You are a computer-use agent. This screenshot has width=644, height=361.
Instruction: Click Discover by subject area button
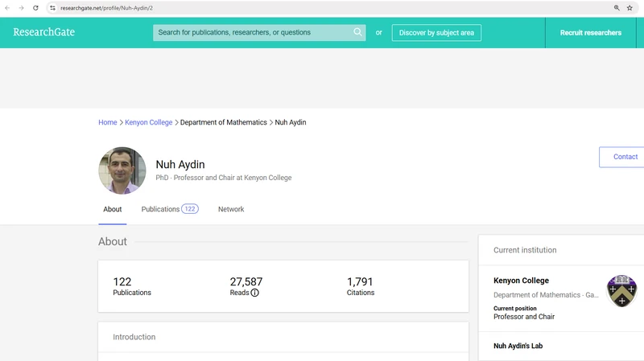(436, 33)
